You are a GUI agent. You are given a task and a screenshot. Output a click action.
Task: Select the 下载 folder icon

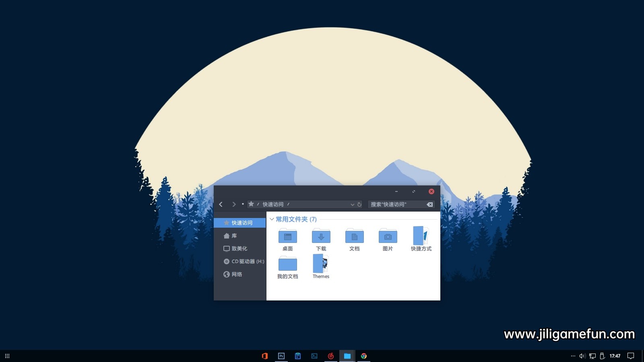[x=321, y=236]
